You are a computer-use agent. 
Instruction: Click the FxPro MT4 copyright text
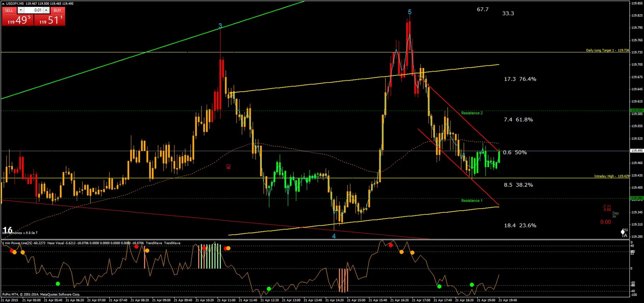click(x=41, y=295)
